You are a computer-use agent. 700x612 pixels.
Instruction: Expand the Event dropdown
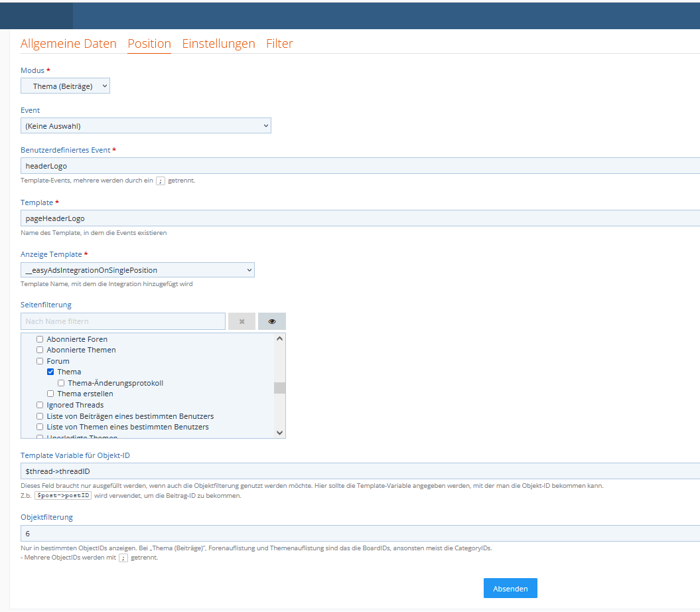tap(146, 125)
